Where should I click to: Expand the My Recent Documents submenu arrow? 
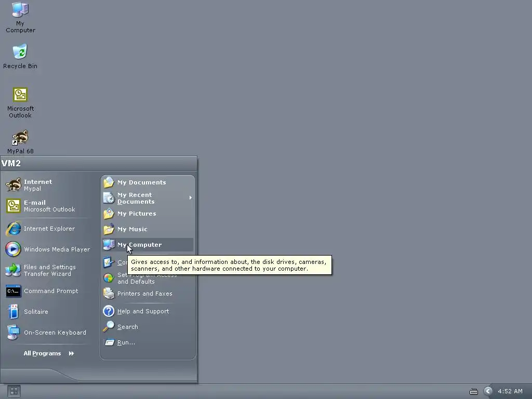point(191,198)
